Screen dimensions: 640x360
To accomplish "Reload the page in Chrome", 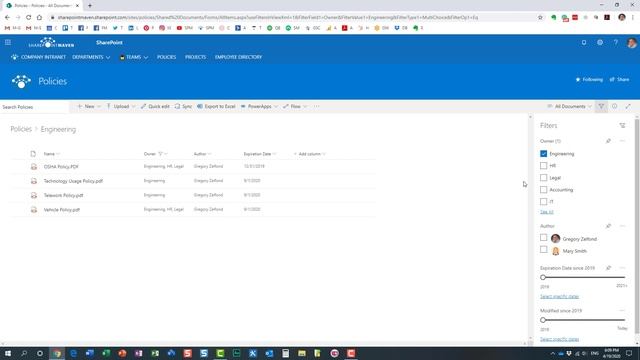I will (x=29, y=18).
